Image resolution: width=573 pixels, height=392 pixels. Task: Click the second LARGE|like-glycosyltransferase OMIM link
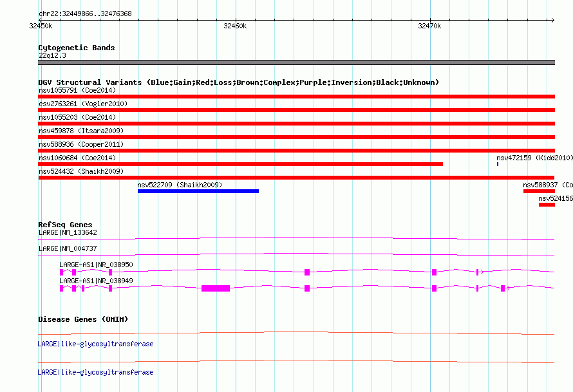coord(95,372)
